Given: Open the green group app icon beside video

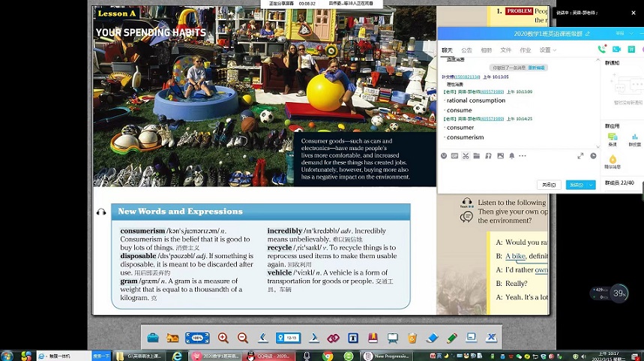Looking at the screenshot, I should pyautogui.click(x=631, y=50).
